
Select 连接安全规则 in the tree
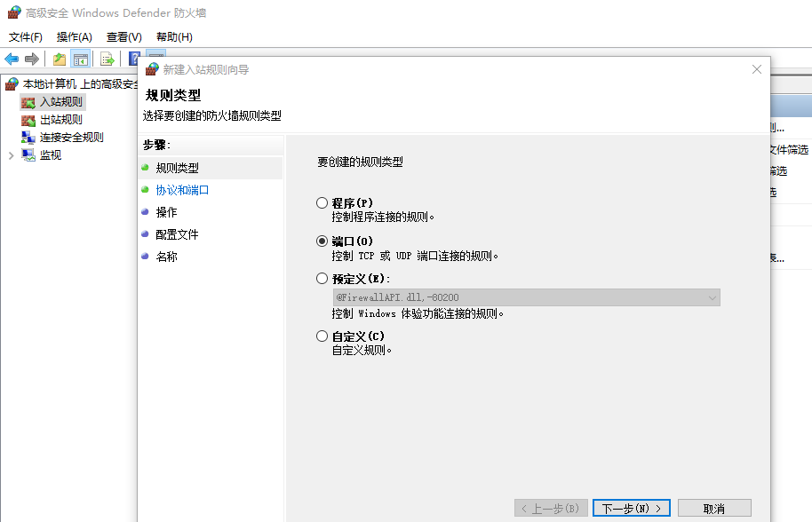tap(71, 137)
